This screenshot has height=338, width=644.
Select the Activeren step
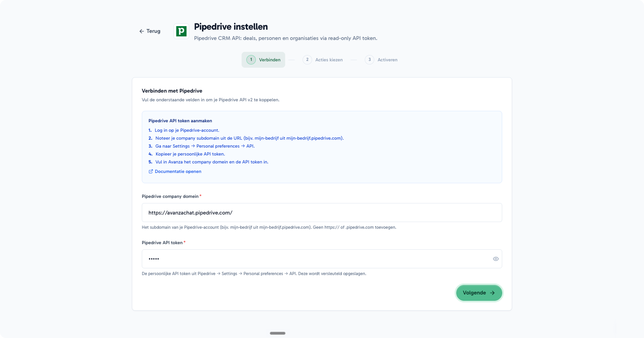coord(381,60)
